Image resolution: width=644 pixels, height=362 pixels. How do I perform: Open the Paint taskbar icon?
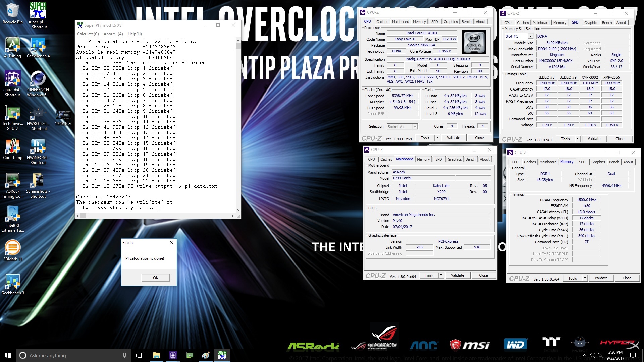pyautogui.click(x=206, y=355)
